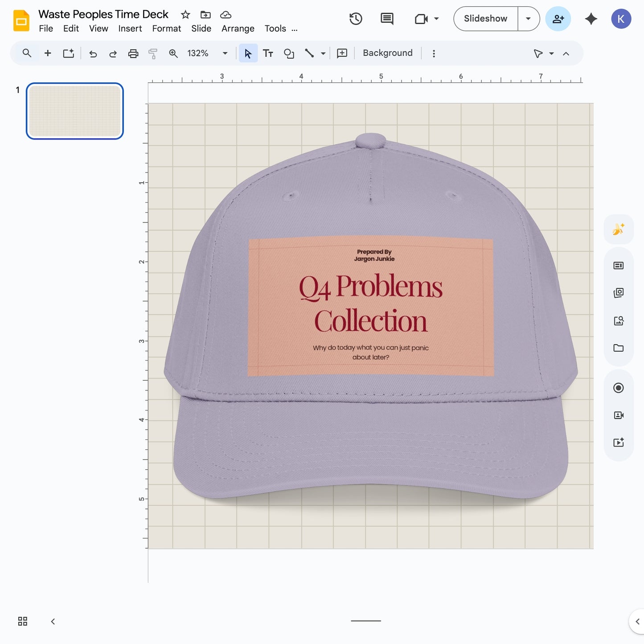Screen dimensions: 644x644
Task: Start a video call camera icon
Action: click(x=421, y=19)
